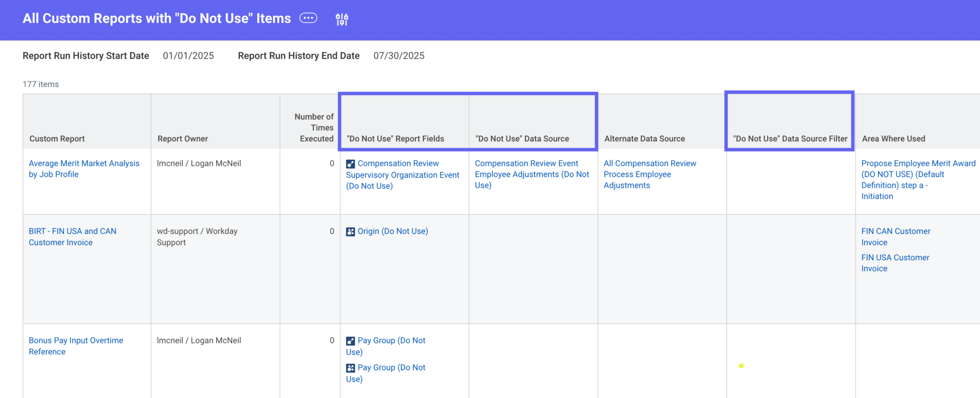Click icon beside the upper Pay Group entry
The width and height of the screenshot is (980, 398).
tap(351, 341)
